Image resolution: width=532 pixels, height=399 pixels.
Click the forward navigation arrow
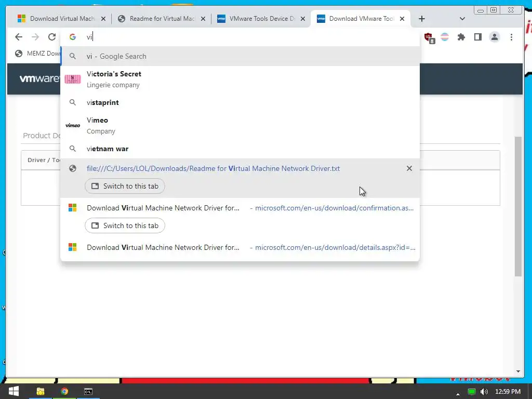[x=35, y=37]
